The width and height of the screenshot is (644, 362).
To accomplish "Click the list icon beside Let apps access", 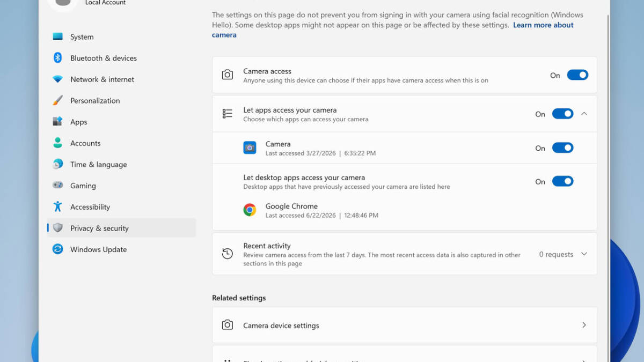I will tap(228, 114).
